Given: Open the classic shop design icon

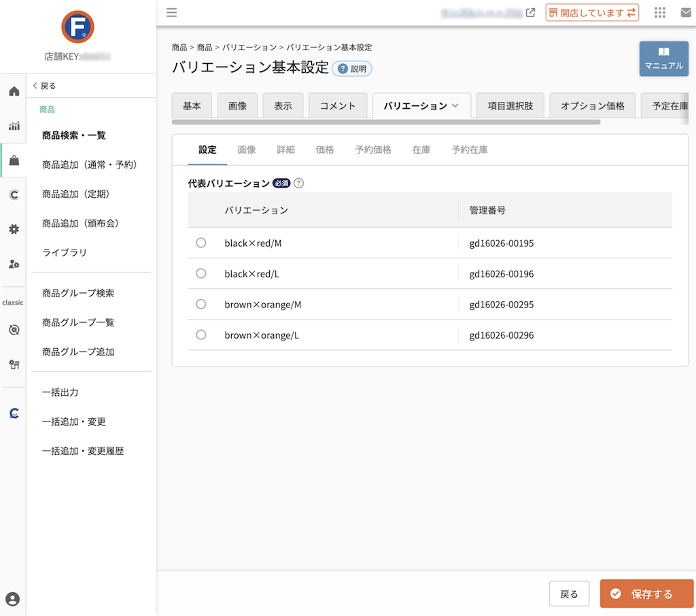Looking at the screenshot, I should click(x=14, y=364).
